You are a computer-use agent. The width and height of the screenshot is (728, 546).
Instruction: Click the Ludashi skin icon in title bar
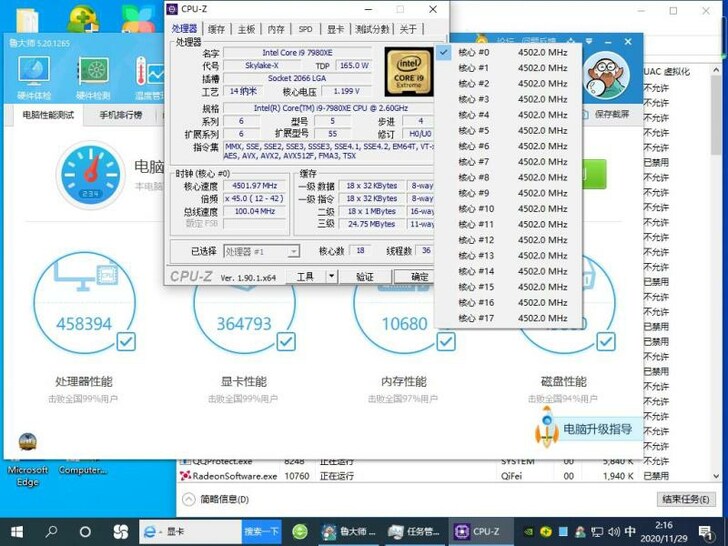pos(571,41)
